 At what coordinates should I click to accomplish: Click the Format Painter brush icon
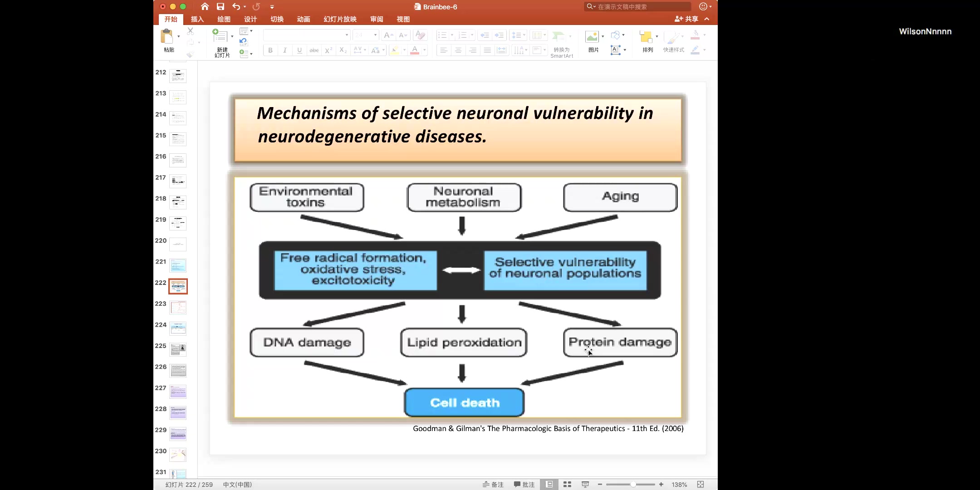tap(191, 54)
